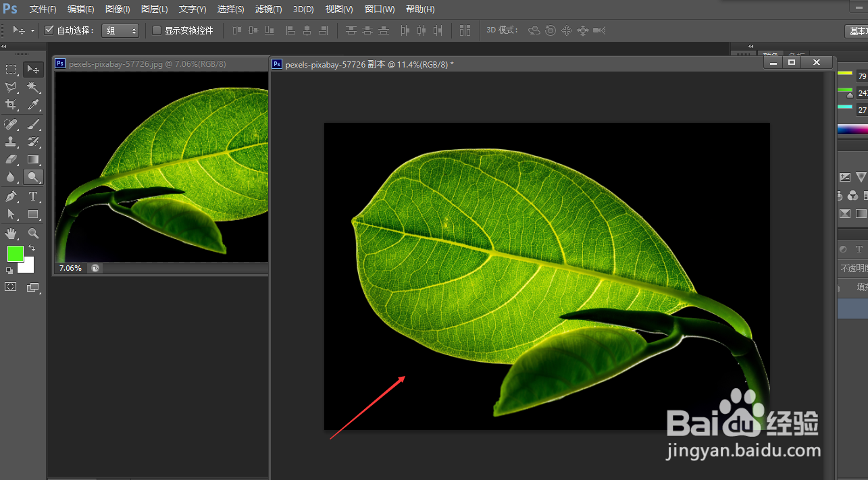This screenshot has height=480, width=868.
Task: Choose the Eraser tool
Action: coord(11,159)
